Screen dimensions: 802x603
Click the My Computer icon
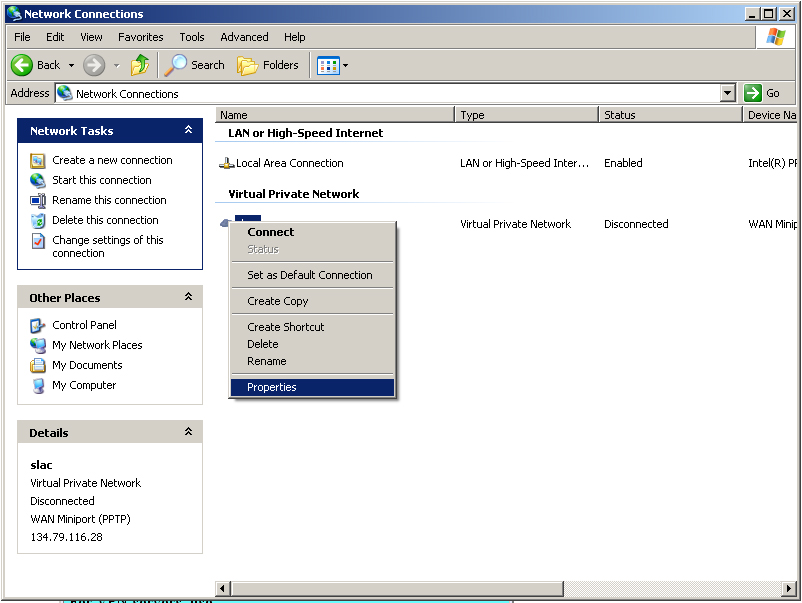click(37, 385)
